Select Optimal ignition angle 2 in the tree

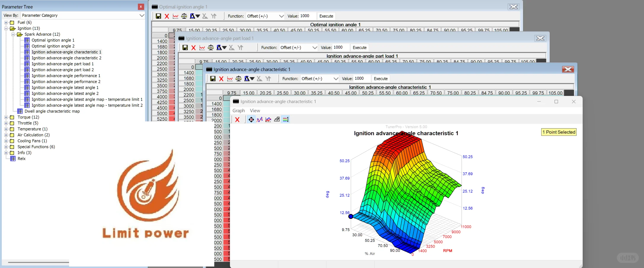click(x=53, y=46)
